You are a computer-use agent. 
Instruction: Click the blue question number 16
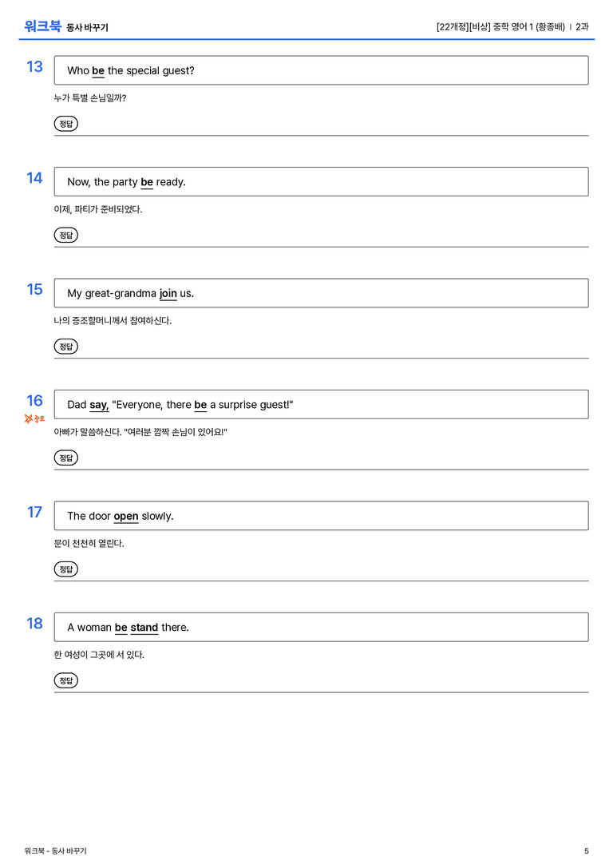(x=34, y=400)
